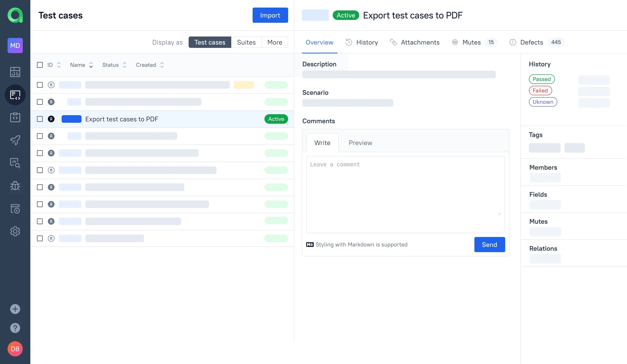Click the Failed history status badge
This screenshot has width=627, height=364.
coord(540,91)
